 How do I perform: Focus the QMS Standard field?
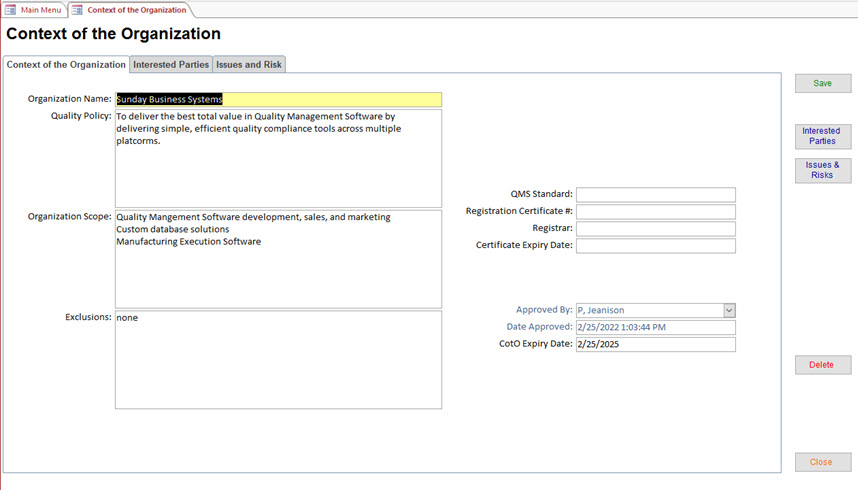(655, 194)
